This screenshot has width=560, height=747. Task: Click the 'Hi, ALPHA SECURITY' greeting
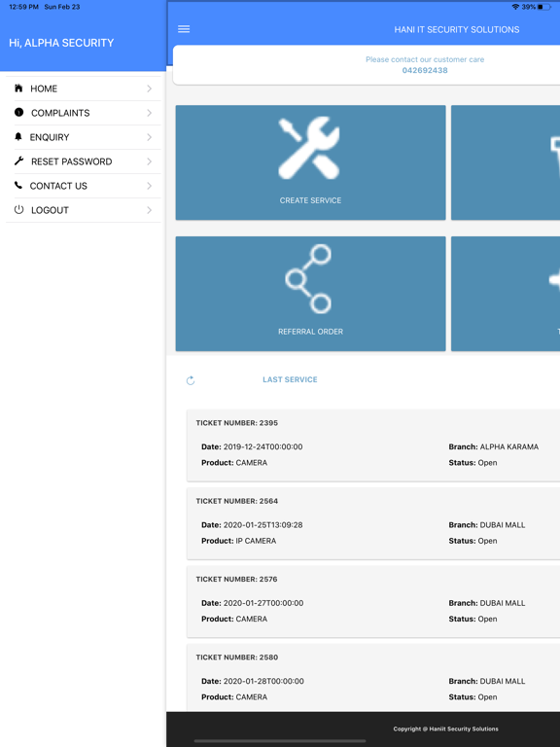tap(61, 43)
